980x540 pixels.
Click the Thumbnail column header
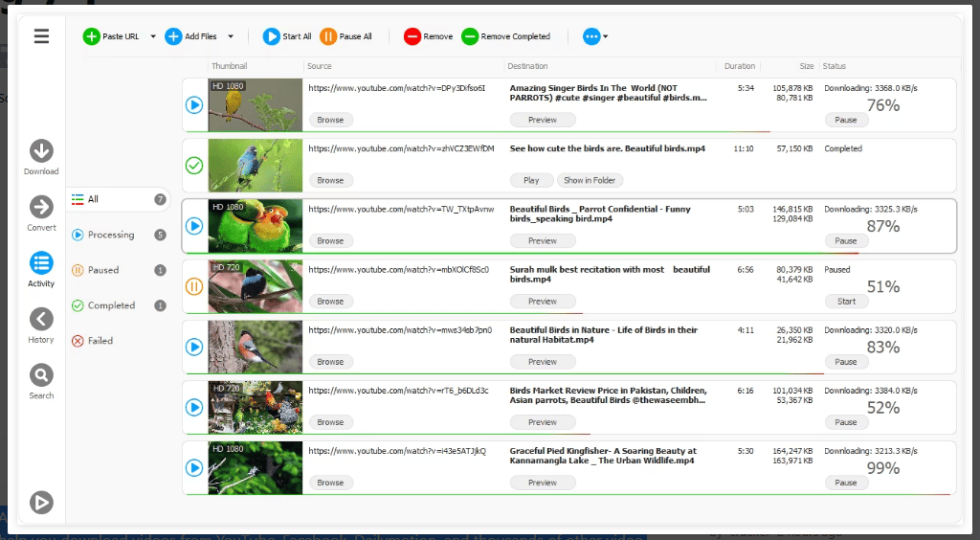coord(229,66)
